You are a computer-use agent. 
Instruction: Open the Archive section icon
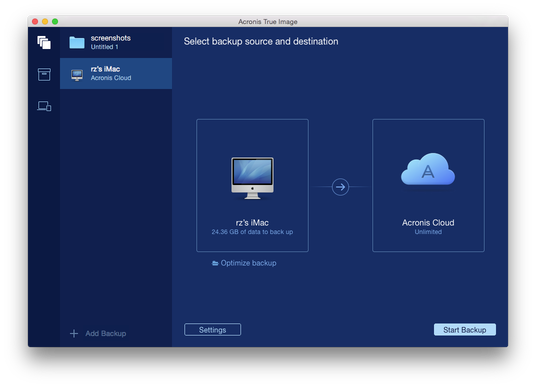tap(44, 74)
